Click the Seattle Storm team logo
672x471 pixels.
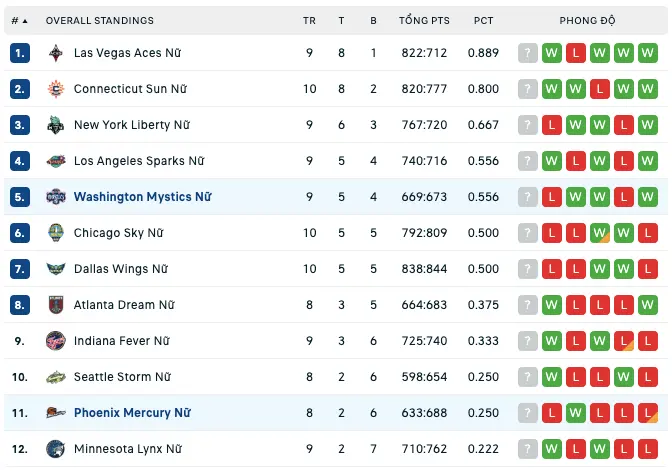coord(56,377)
